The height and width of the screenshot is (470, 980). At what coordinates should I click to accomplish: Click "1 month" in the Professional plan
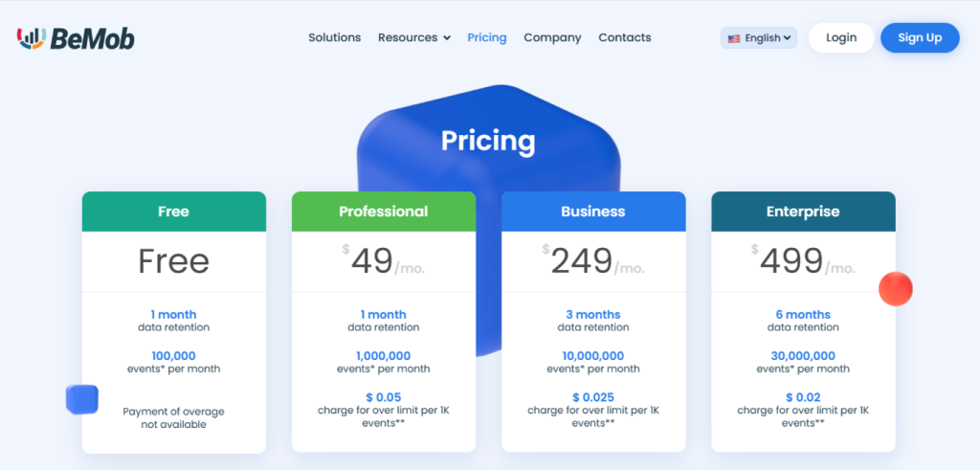click(384, 314)
